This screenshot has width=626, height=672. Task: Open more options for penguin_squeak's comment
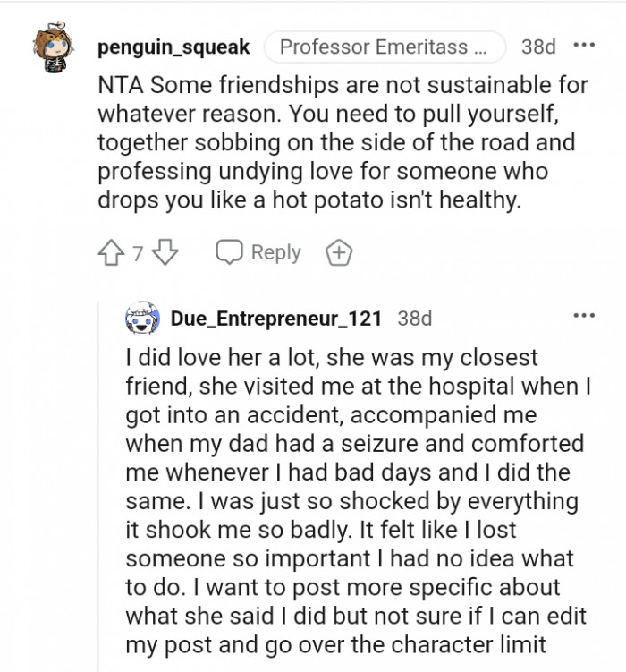(x=584, y=46)
